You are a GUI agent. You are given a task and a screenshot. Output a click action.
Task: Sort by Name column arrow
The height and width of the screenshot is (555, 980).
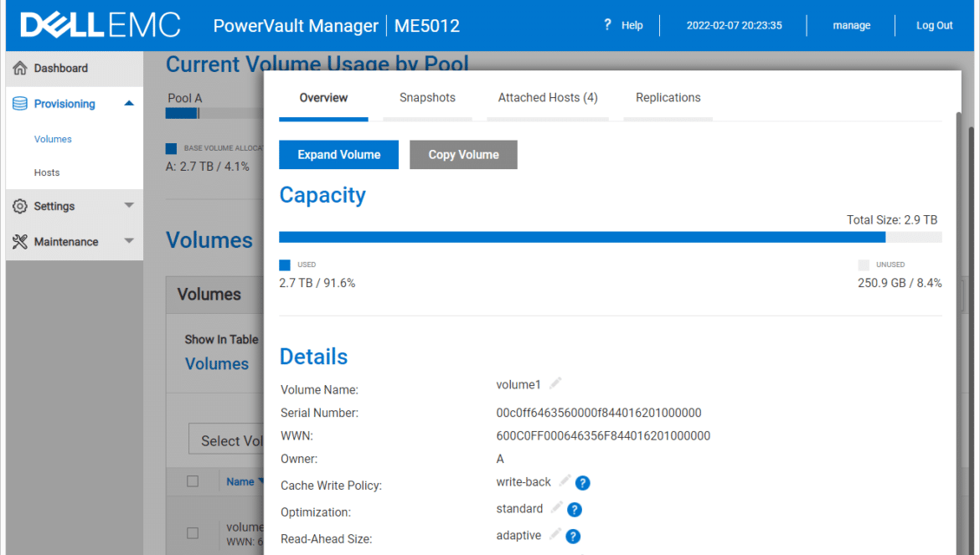[261, 481]
